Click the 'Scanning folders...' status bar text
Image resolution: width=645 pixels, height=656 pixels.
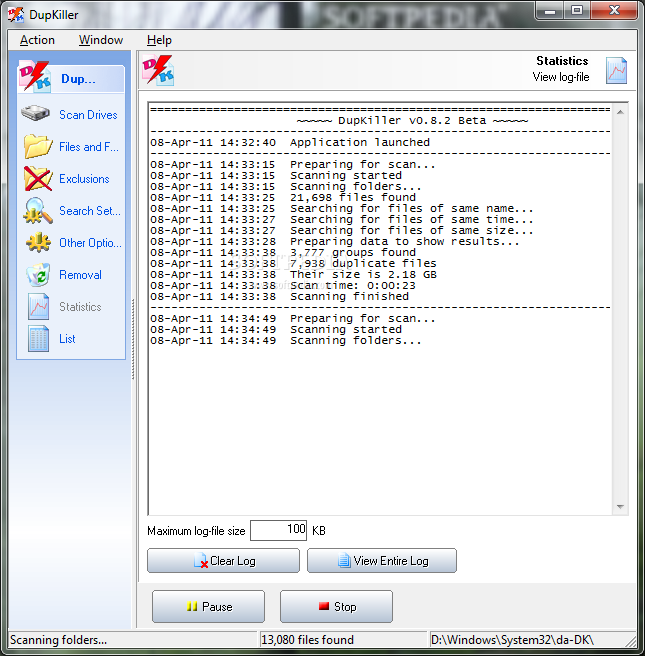(59, 640)
